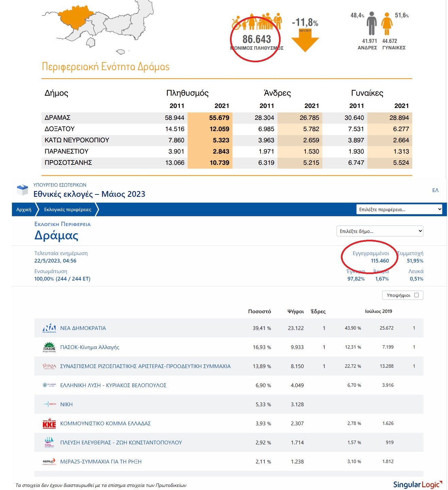Image resolution: width=448 pixels, height=490 pixels.
Task: Click the ΠΑΣΟΚ green sun logo
Action: 49,347
